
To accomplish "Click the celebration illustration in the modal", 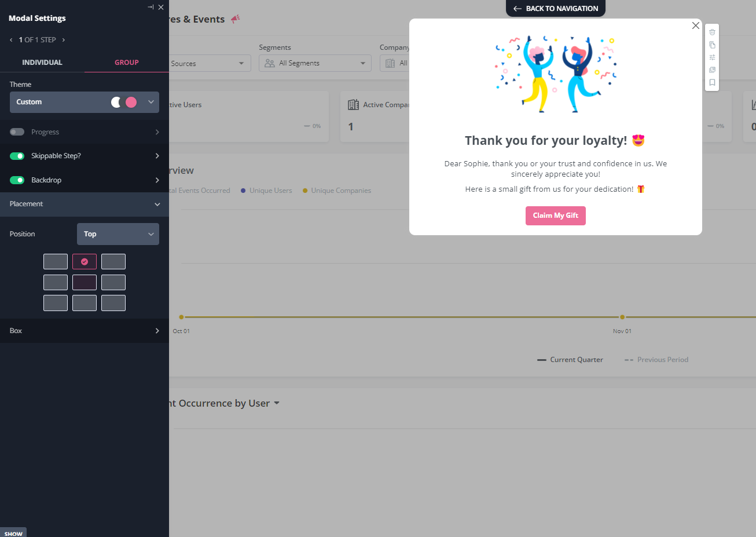I will tap(556, 74).
